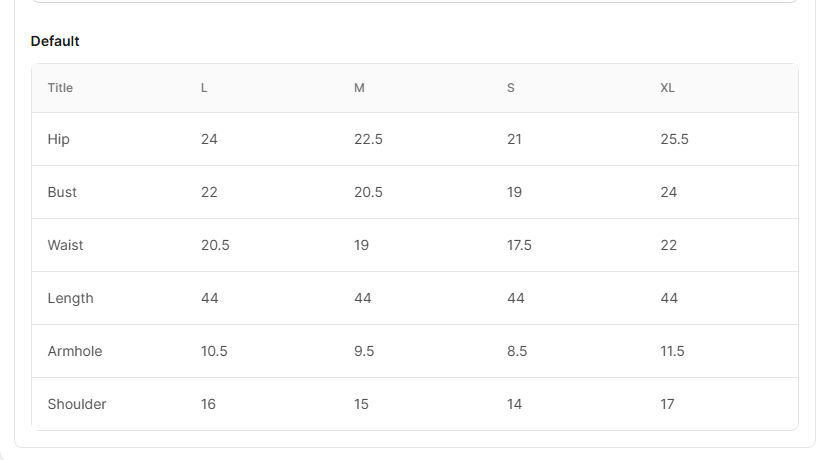
Task: Click the Shoulder value for size M
Action: coord(361,404)
